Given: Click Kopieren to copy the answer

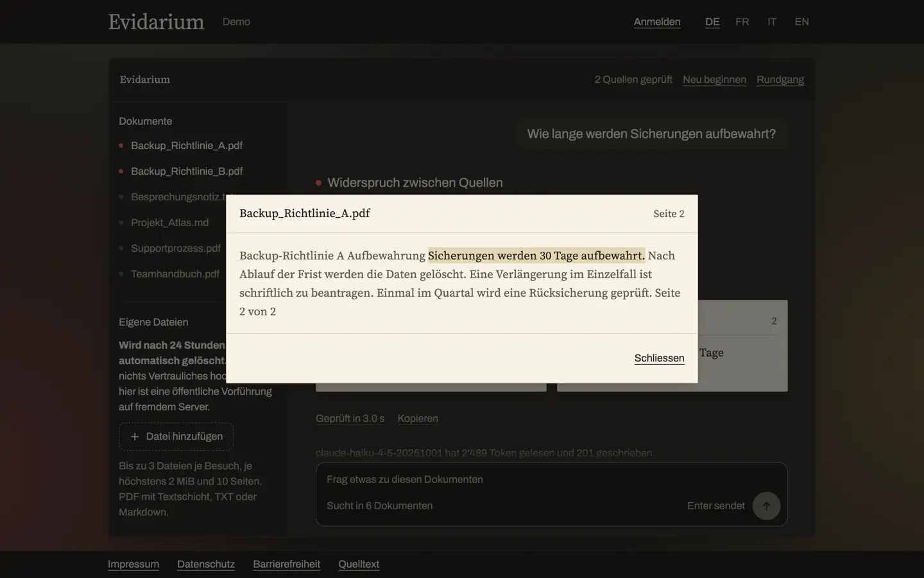Looking at the screenshot, I should point(418,419).
